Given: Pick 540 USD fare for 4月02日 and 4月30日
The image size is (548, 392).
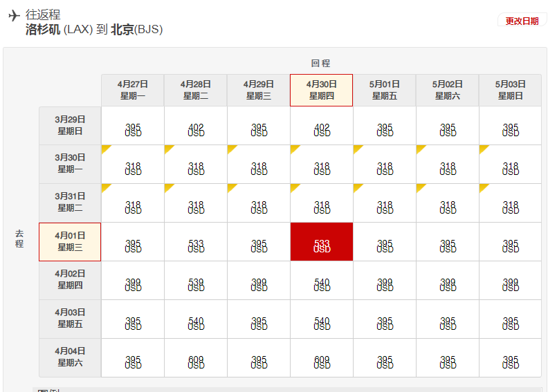Looking at the screenshot, I should [322, 281].
